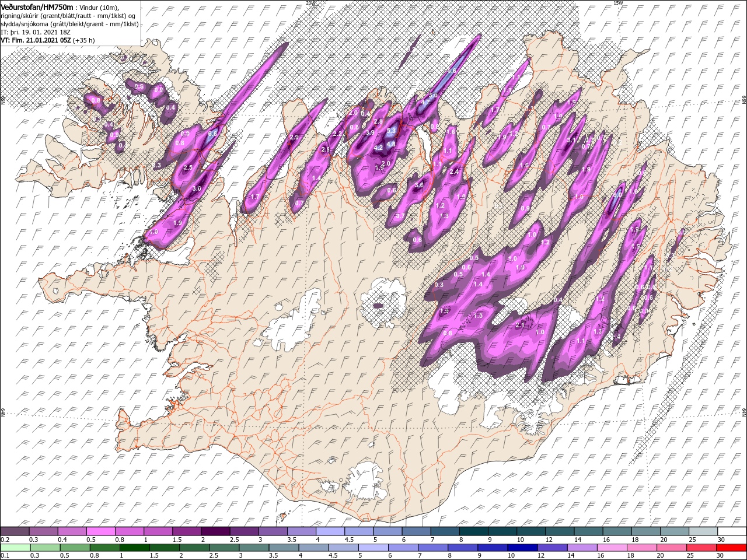
Task: Click the '3.9' snowfall value label
Action: point(369,133)
